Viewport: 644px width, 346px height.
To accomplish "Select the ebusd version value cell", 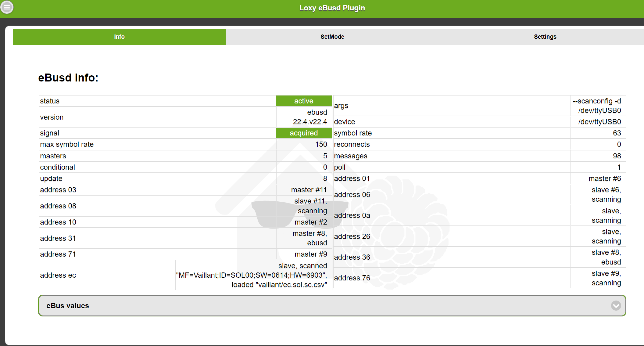I will 309,117.
